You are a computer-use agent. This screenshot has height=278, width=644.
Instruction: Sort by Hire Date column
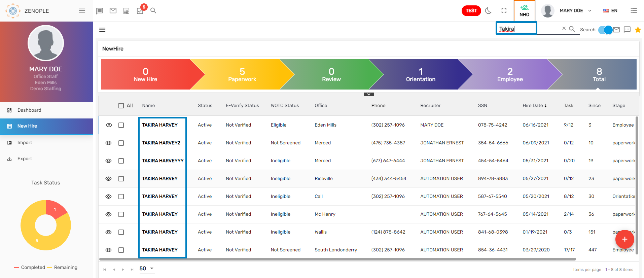[534, 106]
